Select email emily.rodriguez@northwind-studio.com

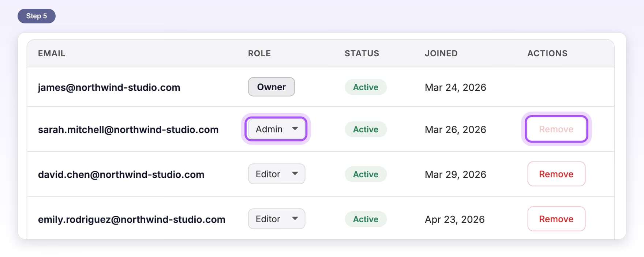132,219
